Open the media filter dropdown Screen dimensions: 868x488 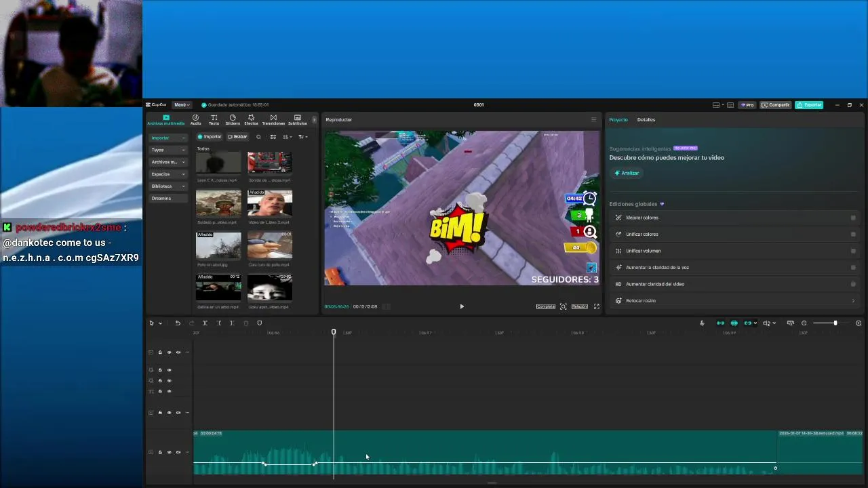pyautogui.click(x=302, y=137)
